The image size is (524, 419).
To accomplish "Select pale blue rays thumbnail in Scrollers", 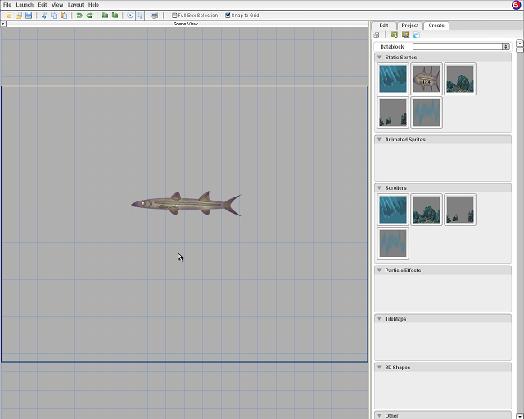I will click(x=393, y=243).
